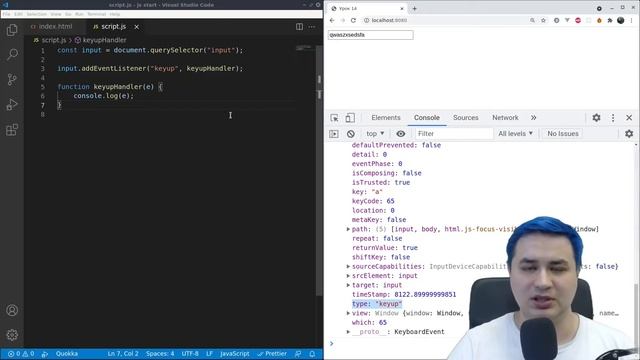This screenshot has height=360, width=640.
Task: Open a new browser tab
Action: click(x=414, y=8)
